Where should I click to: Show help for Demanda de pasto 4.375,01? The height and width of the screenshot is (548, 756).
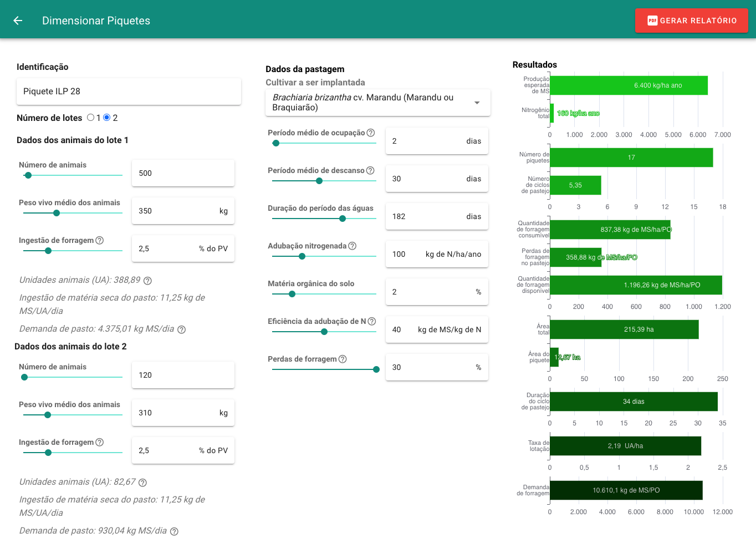click(181, 329)
